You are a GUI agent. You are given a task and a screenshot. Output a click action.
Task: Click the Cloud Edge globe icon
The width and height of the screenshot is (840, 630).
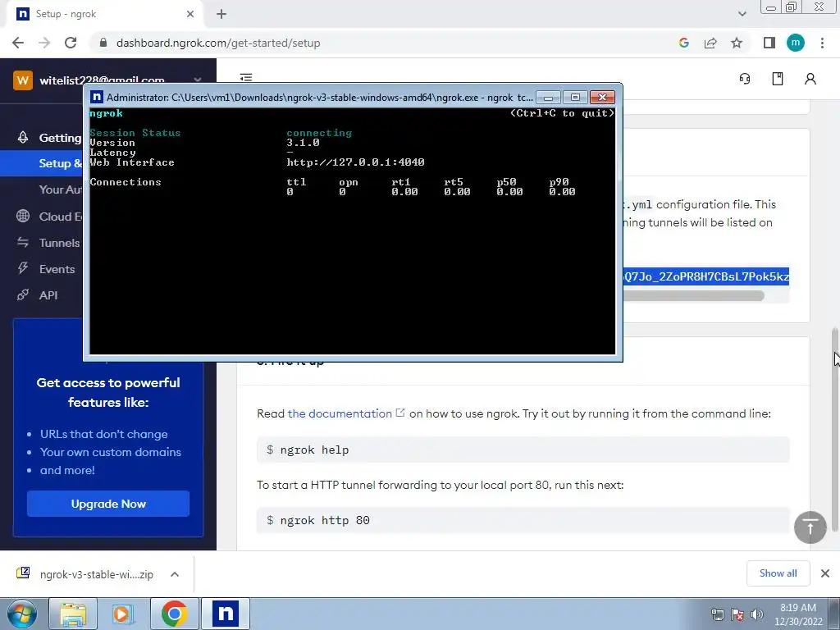point(23,216)
